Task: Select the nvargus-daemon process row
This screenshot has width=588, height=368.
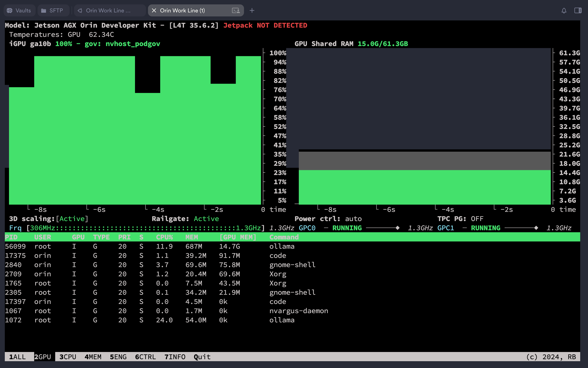Action: [x=292, y=311]
